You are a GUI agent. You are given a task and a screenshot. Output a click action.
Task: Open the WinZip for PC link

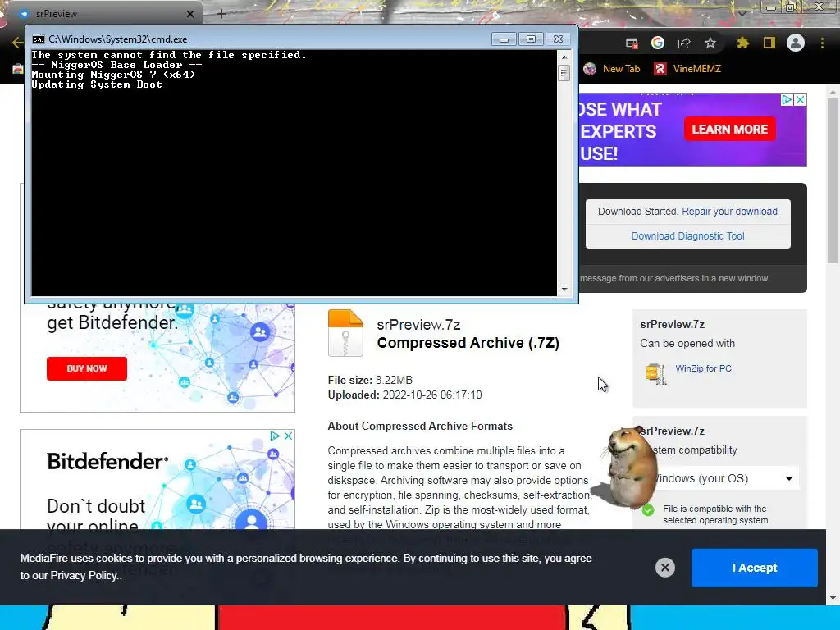pyautogui.click(x=703, y=368)
